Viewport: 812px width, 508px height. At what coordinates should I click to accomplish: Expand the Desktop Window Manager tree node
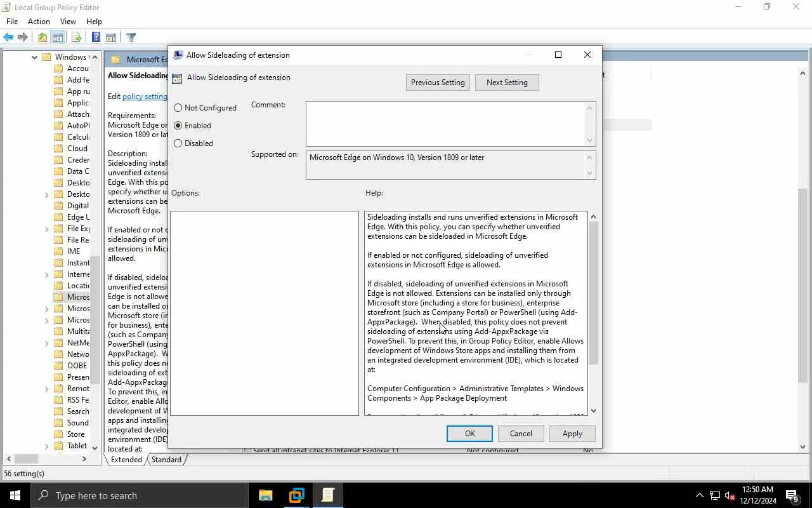pyautogui.click(x=46, y=194)
